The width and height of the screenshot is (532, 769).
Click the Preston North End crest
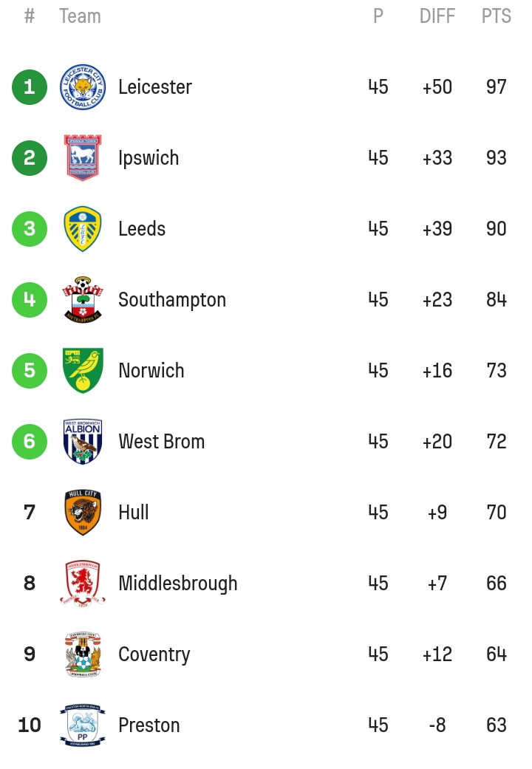[83, 725]
